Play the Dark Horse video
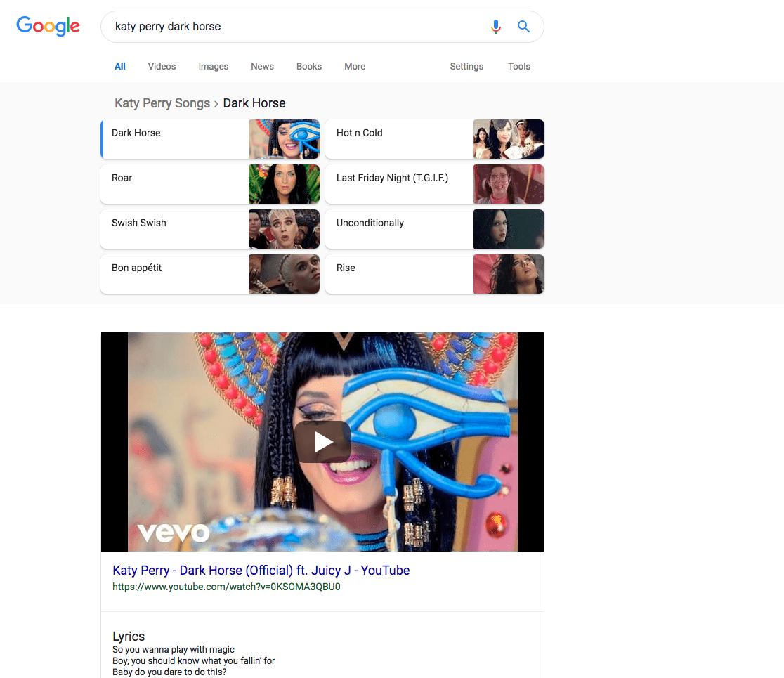This screenshot has width=784, height=678. pyautogui.click(x=322, y=441)
